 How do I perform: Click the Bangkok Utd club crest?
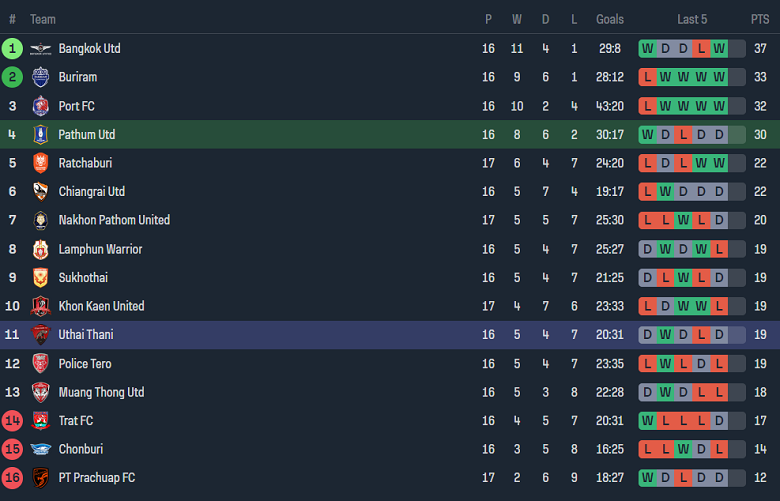pyautogui.click(x=40, y=48)
